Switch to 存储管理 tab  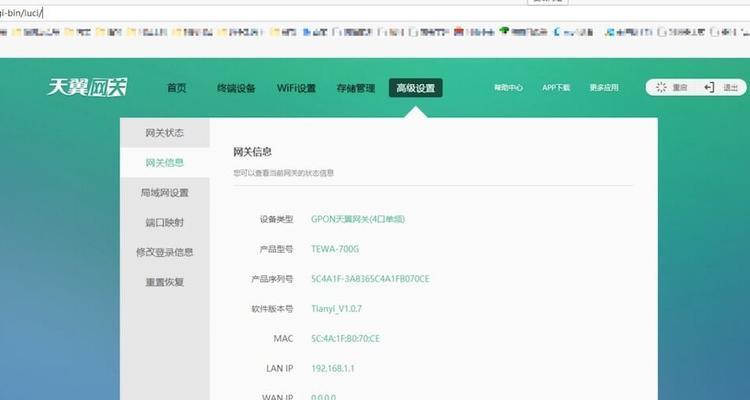coord(355,88)
